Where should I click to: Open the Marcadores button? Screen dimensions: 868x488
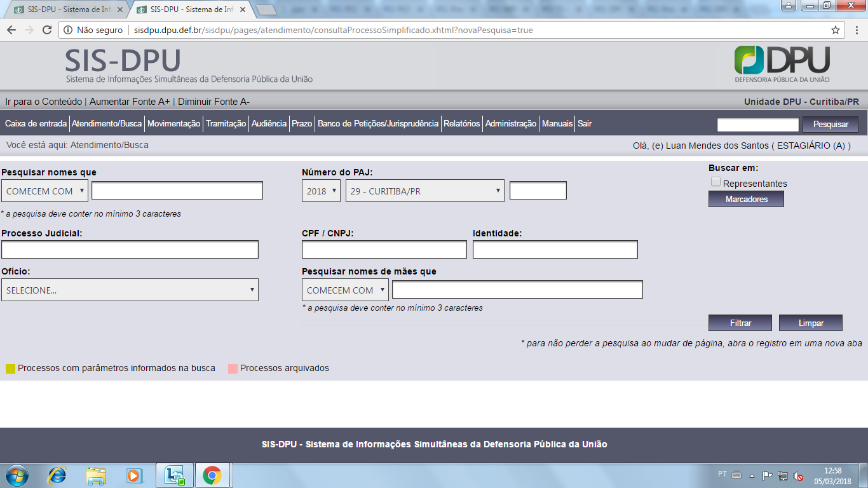(746, 200)
